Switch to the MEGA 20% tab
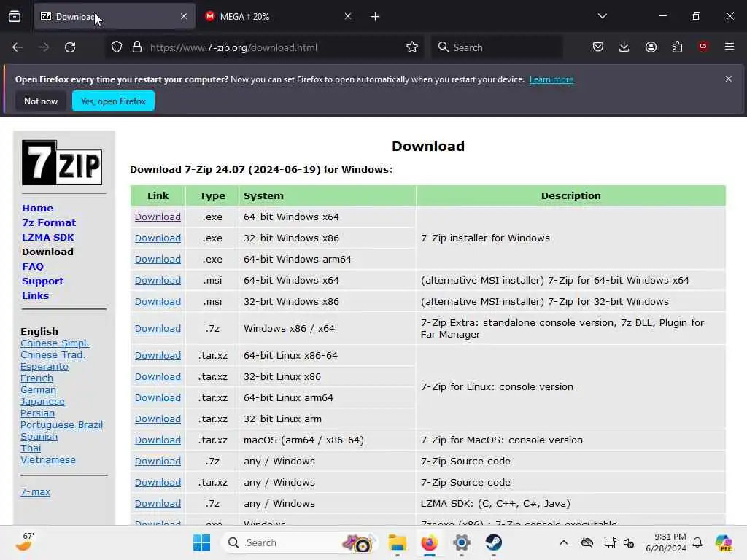 [x=276, y=17]
